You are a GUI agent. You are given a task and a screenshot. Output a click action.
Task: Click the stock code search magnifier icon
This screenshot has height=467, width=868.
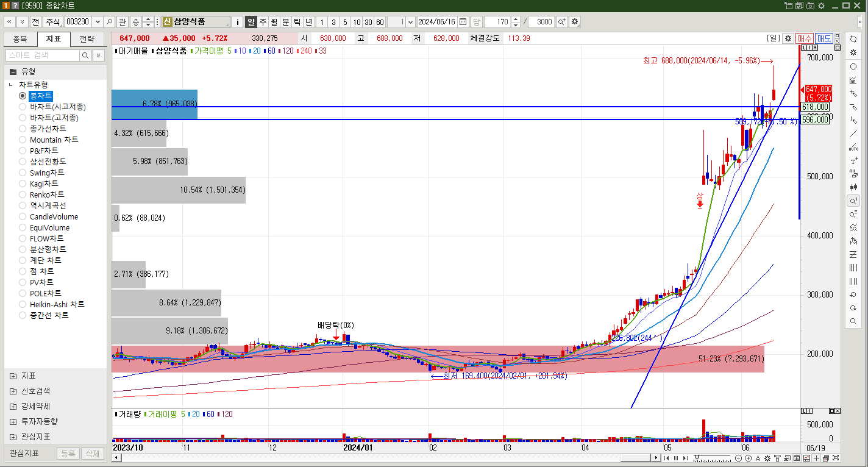click(x=109, y=21)
